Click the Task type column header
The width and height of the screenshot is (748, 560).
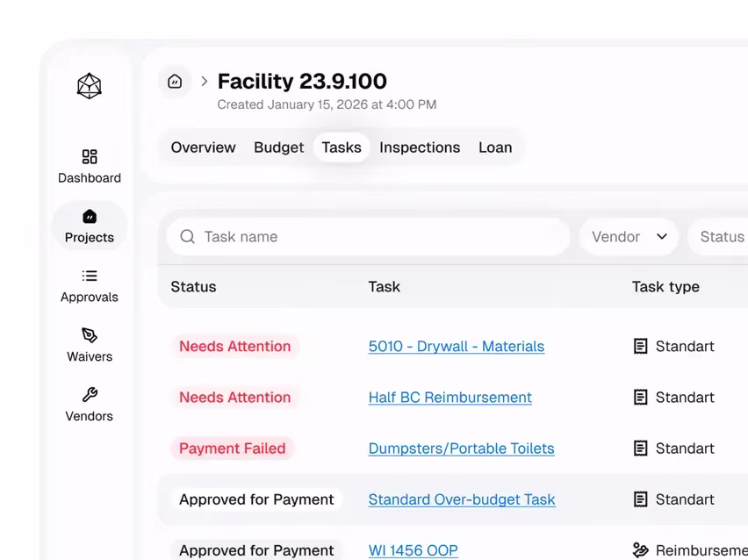(665, 287)
